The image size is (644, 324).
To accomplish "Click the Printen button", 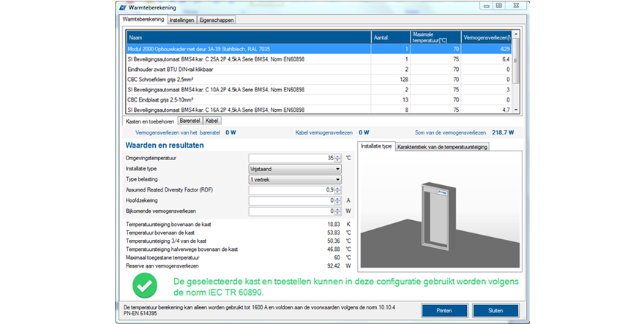I will click(x=444, y=310).
